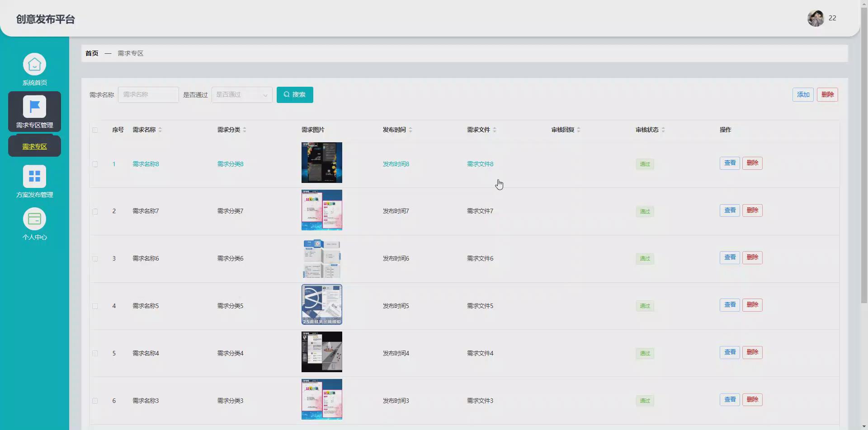Open the 需求名称3 image thumbnail
The width and height of the screenshot is (868, 430).
(322, 399)
